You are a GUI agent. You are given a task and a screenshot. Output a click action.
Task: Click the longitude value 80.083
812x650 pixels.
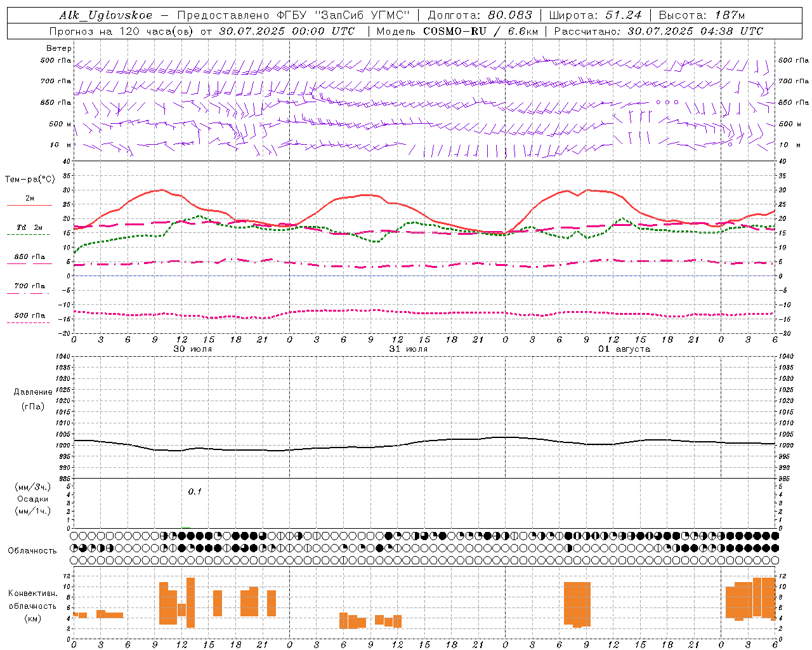(x=509, y=15)
